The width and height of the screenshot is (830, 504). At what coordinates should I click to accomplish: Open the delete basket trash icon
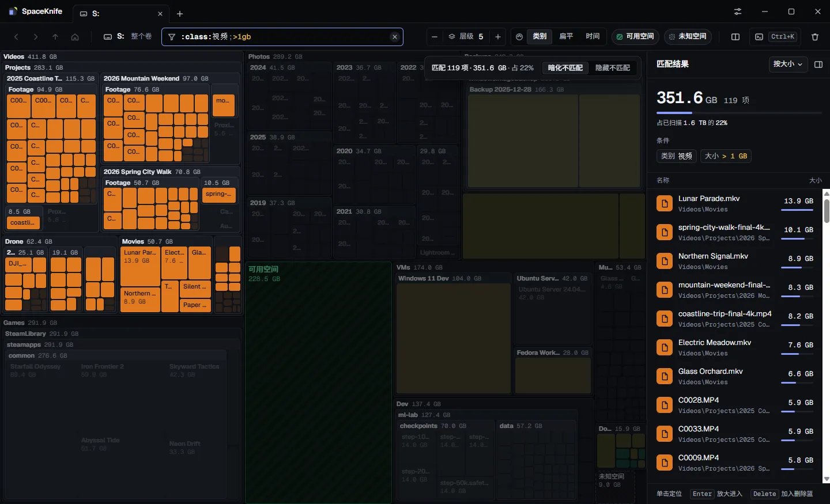point(815,37)
